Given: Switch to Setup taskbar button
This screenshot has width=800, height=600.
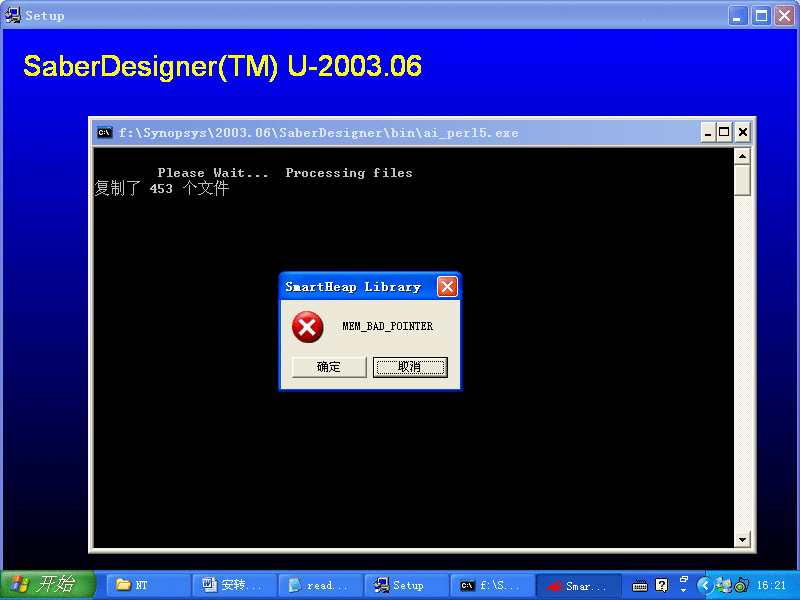Looking at the screenshot, I should [407, 585].
